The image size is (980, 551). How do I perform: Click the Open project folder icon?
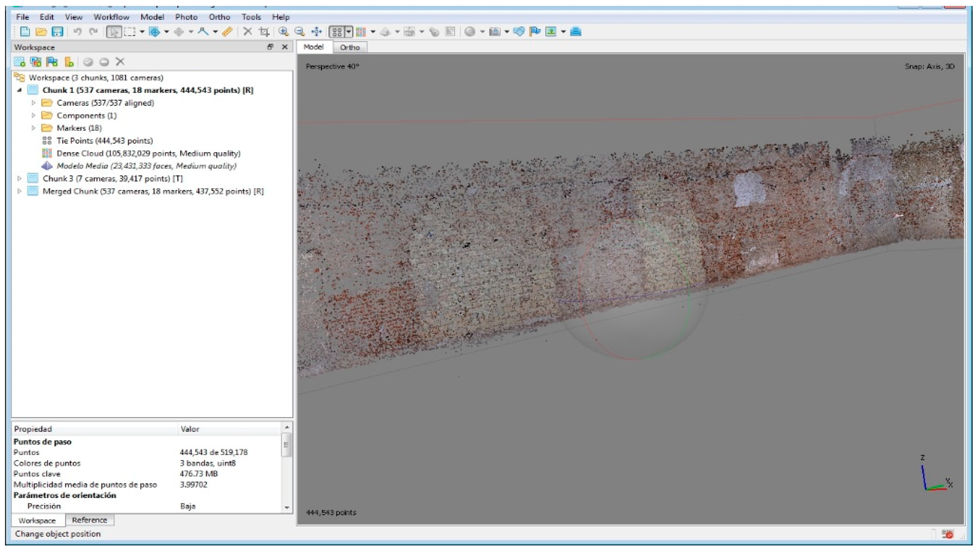(41, 32)
